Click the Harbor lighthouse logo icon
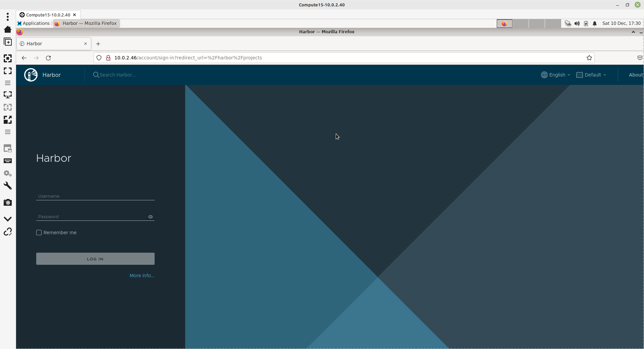The height and width of the screenshot is (349, 644). [x=31, y=75]
